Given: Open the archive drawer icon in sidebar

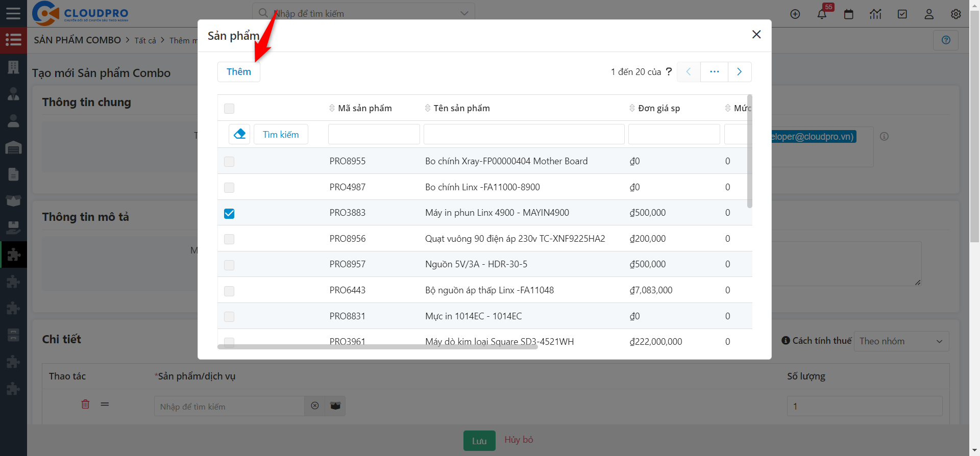Looking at the screenshot, I should pos(13,335).
